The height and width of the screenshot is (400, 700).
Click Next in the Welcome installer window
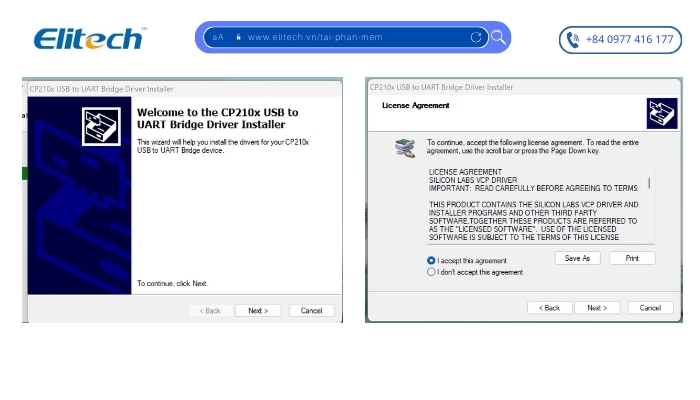tap(258, 311)
